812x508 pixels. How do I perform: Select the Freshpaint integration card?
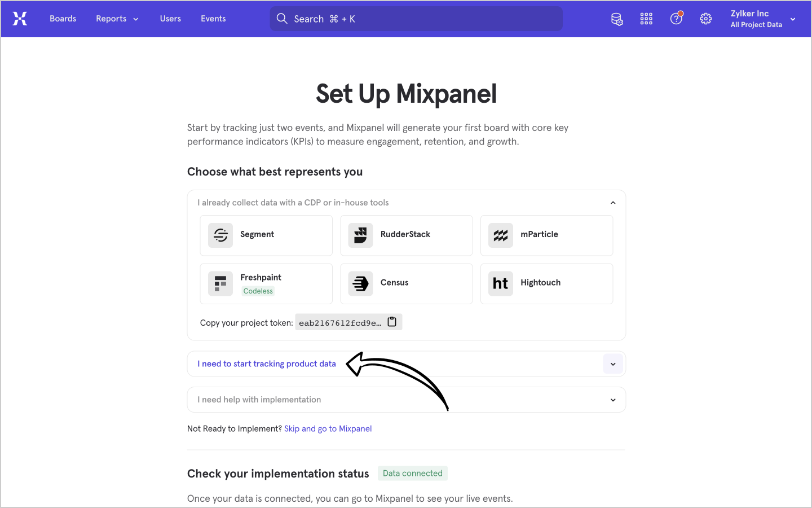(x=266, y=284)
